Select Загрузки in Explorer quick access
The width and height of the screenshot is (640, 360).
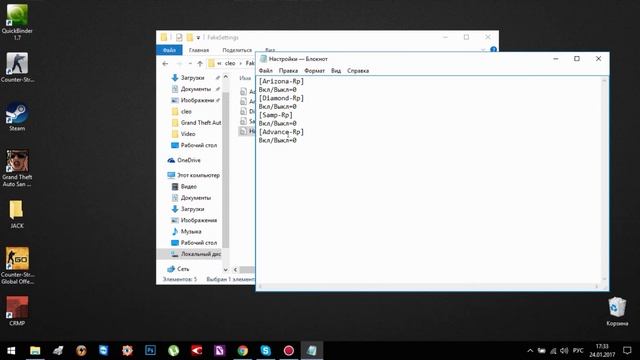click(x=192, y=78)
